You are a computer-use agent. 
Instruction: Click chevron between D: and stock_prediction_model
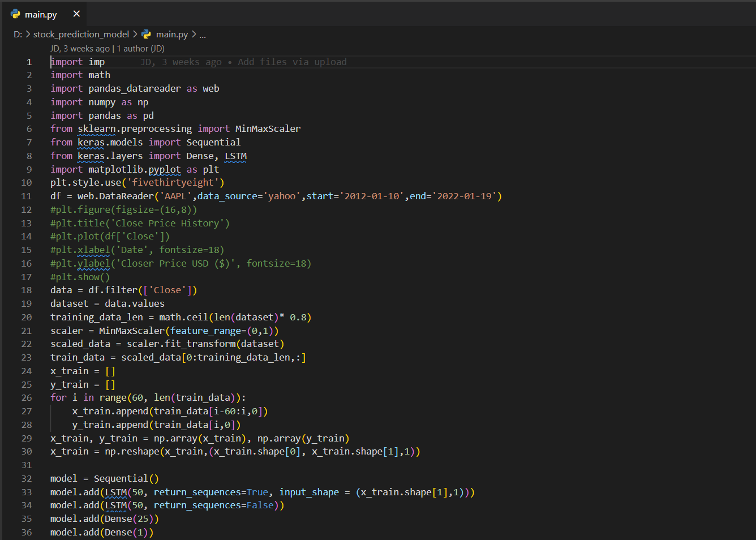(x=28, y=34)
